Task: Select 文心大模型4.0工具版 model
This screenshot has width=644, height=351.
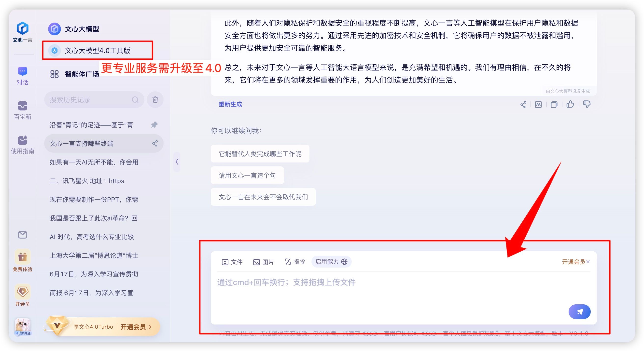Action: click(97, 51)
